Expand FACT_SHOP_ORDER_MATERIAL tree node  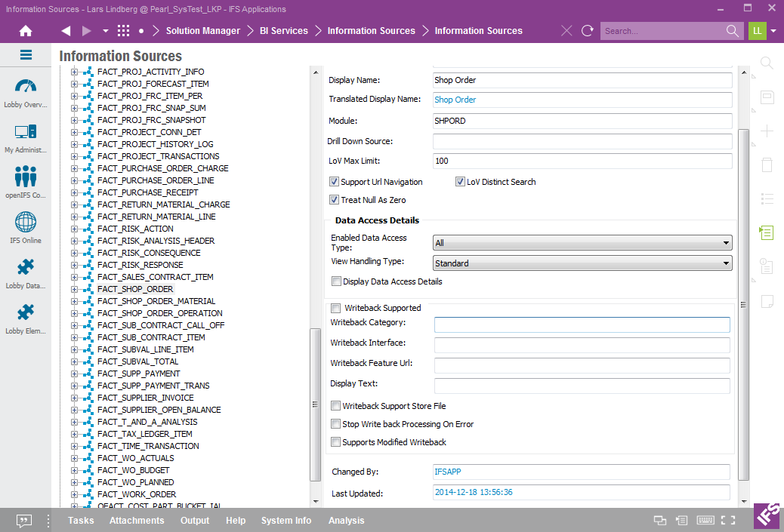pos(75,301)
